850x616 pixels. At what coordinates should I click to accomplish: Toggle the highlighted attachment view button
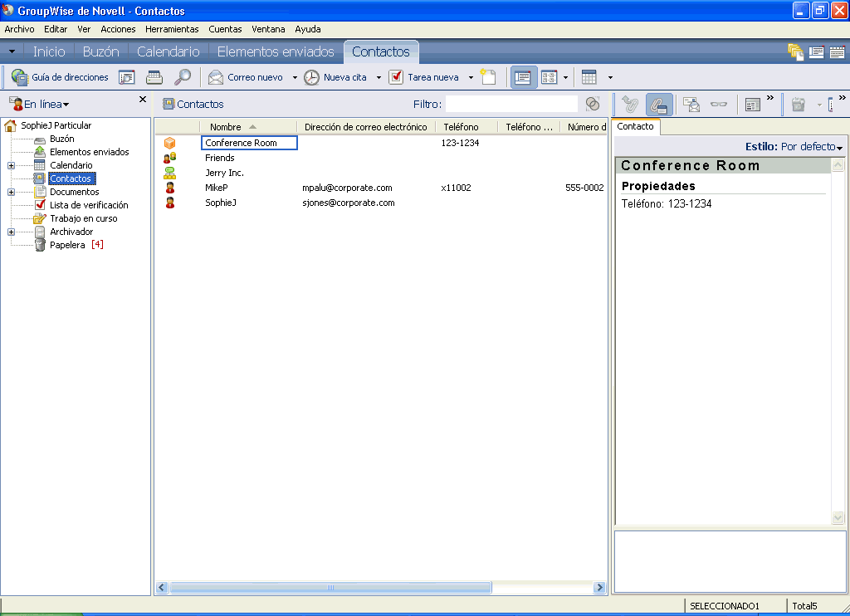coord(658,104)
